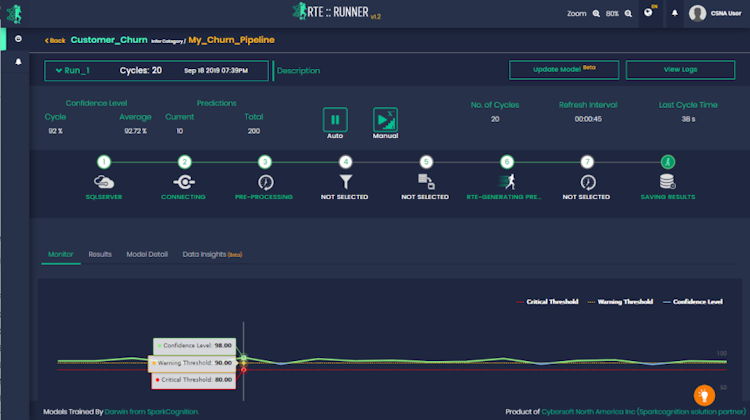Toggle Warning Threshold legend entry
Viewport: 750px width, 420px height.
pos(620,302)
